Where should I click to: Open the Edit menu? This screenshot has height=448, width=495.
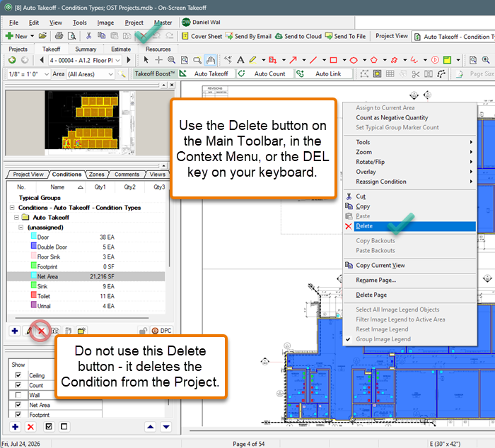click(x=34, y=23)
